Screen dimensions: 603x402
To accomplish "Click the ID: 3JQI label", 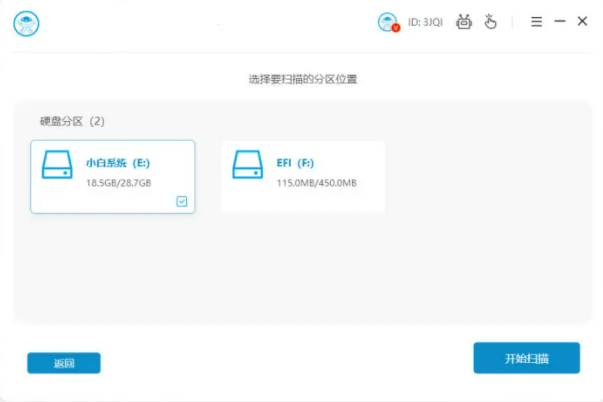I will point(425,22).
